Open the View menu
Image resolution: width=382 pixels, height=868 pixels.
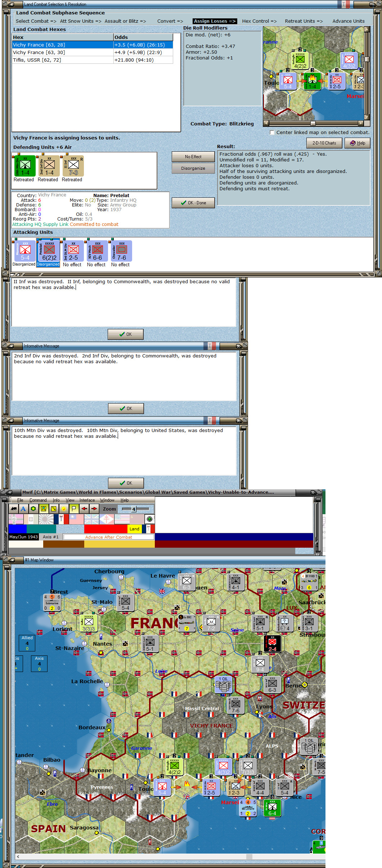pyautogui.click(x=70, y=500)
